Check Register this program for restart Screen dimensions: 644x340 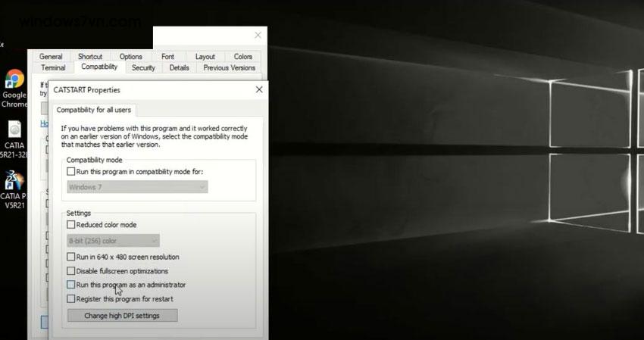point(71,299)
